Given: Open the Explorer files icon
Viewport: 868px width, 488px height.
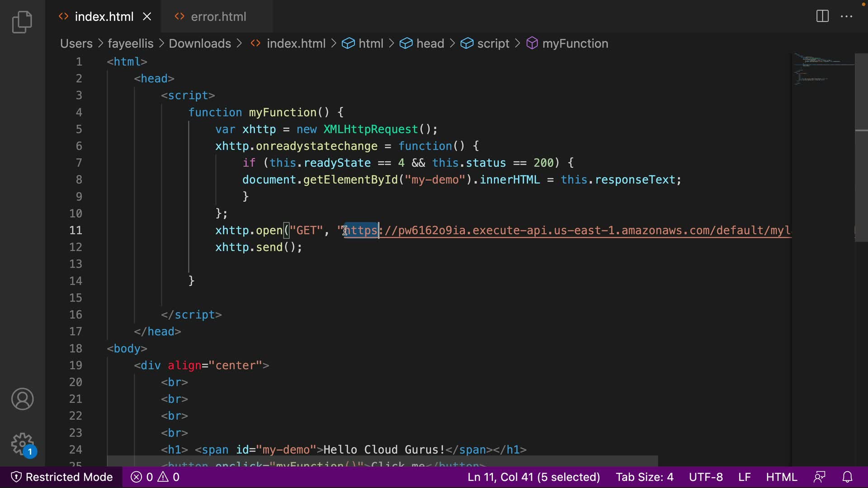Looking at the screenshot, I should [22, 22].
